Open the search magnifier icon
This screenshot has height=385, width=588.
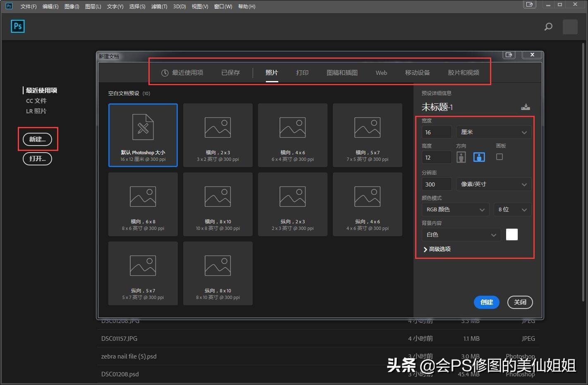pos(548,27)
